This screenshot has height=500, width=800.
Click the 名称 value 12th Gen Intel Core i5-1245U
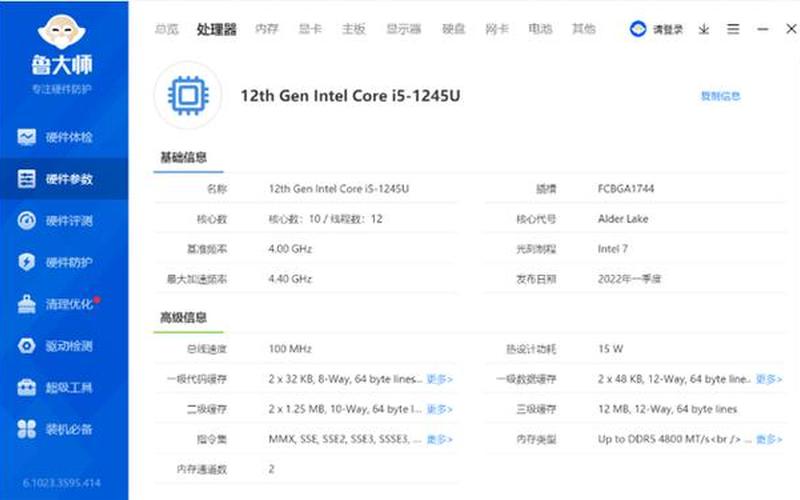[x=339, y=189]
